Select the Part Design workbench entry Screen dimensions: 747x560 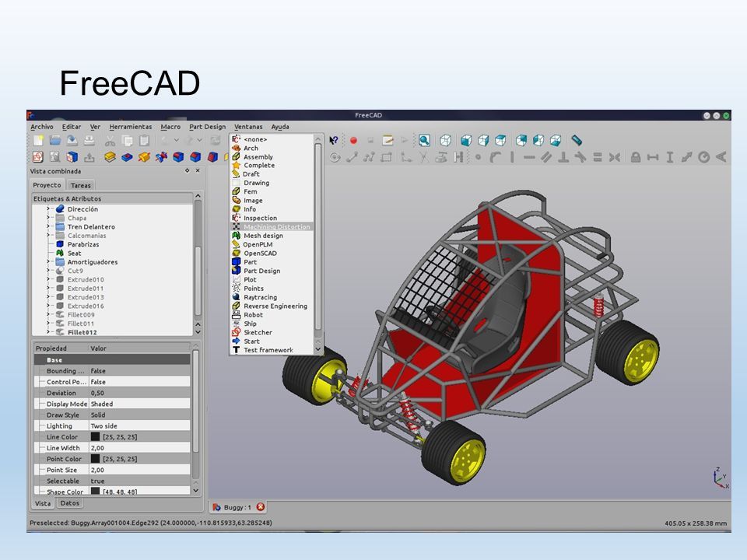[x=261, y=271]
